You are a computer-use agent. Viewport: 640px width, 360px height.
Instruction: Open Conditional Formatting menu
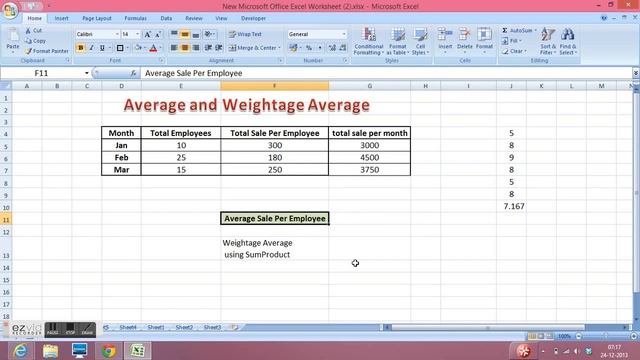[369, 41]
